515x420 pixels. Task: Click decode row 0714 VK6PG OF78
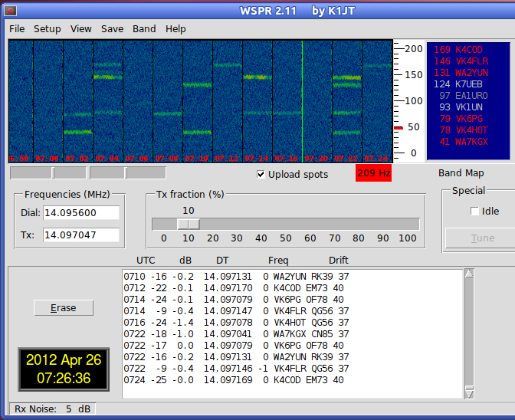234,300
